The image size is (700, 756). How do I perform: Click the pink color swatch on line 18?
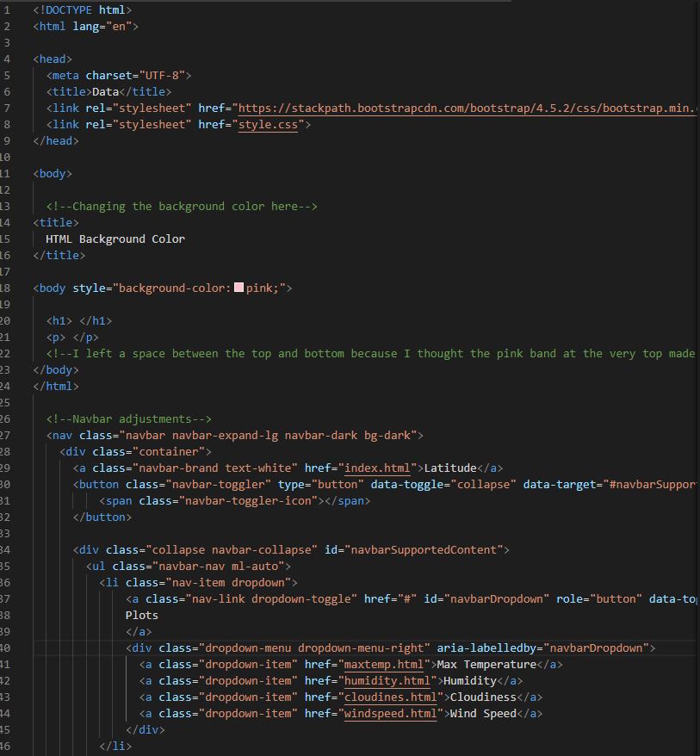pos(238,288)
